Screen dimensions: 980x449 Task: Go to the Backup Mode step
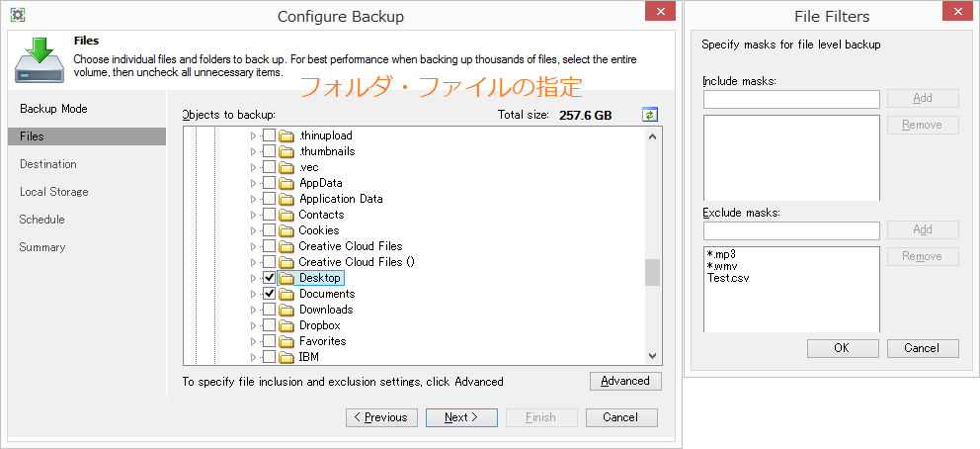(x=53, y=109)
